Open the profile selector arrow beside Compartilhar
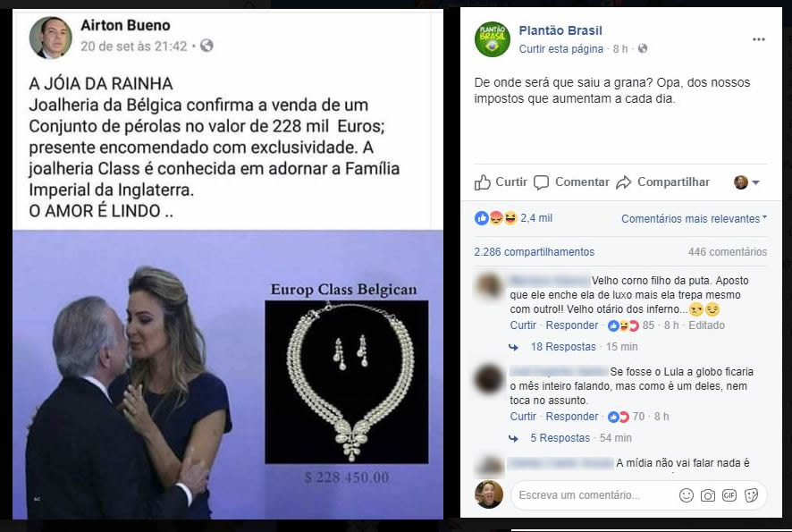This screenshot has width=792, height=532. point(747,182)
